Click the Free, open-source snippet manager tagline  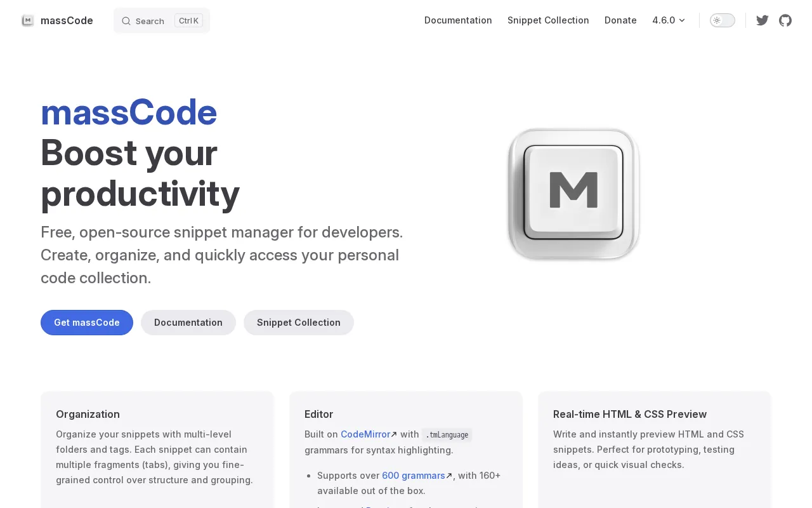222,255
